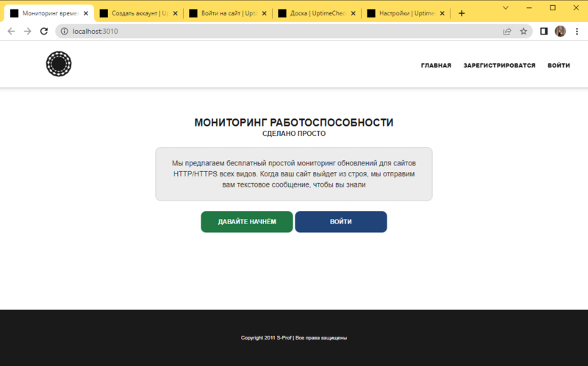The image size is (588, 366).
Task: Go back with browser back arrow
Action: [11, 32]
